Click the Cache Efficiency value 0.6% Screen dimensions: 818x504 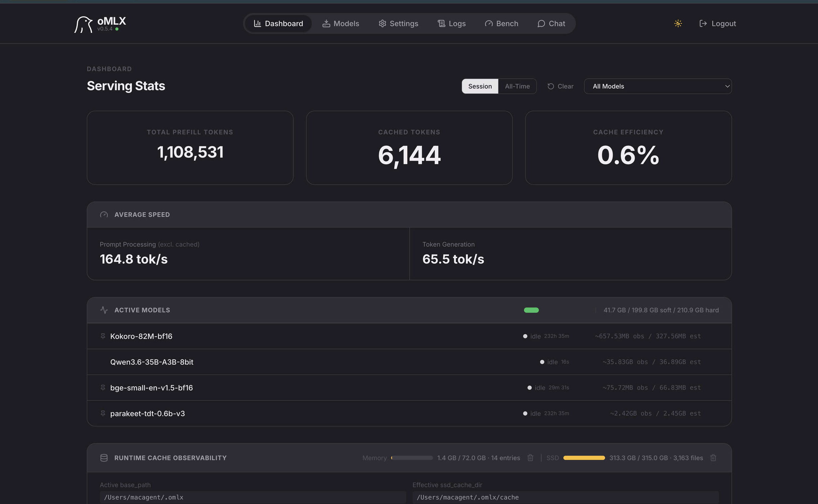(x=628, y=155)
